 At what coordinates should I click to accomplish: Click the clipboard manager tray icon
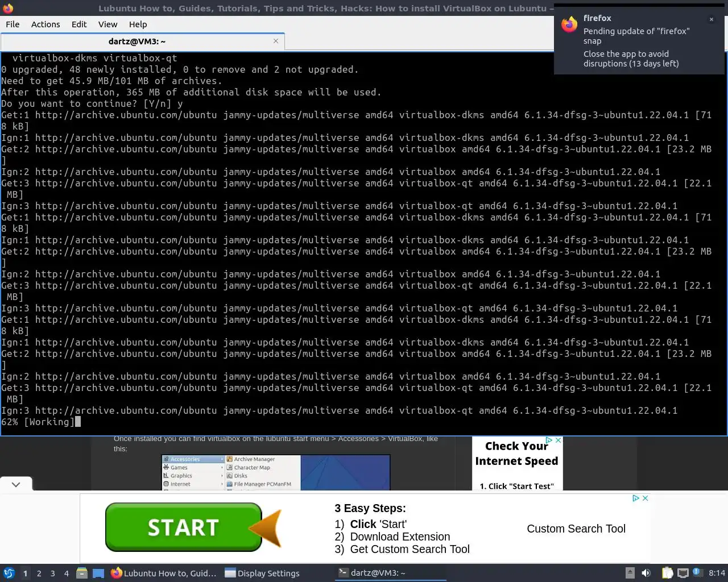[668, 573]
